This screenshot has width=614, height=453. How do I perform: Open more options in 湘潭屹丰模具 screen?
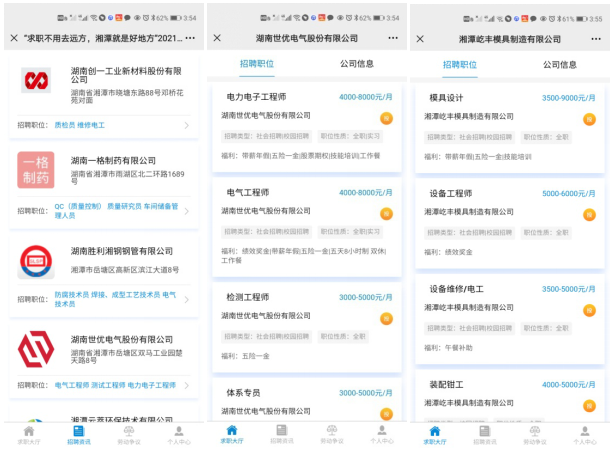pyautogui.click(x=596, y=39)
